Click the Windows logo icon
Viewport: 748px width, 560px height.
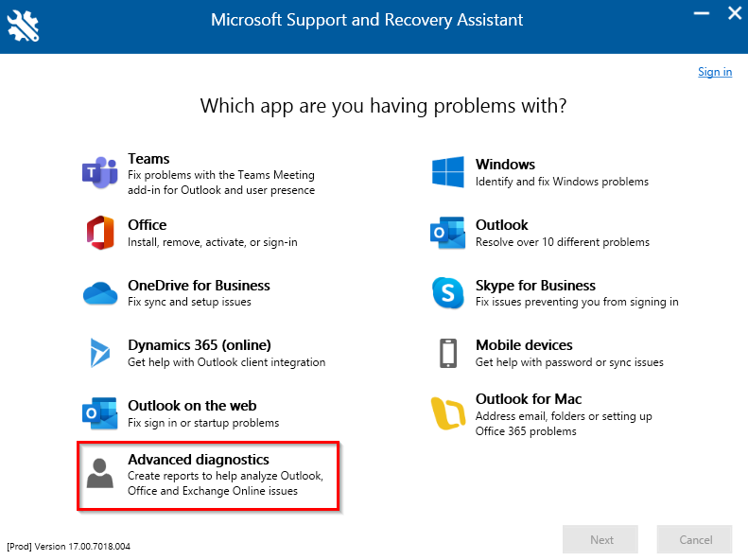(x=447, y=172)
